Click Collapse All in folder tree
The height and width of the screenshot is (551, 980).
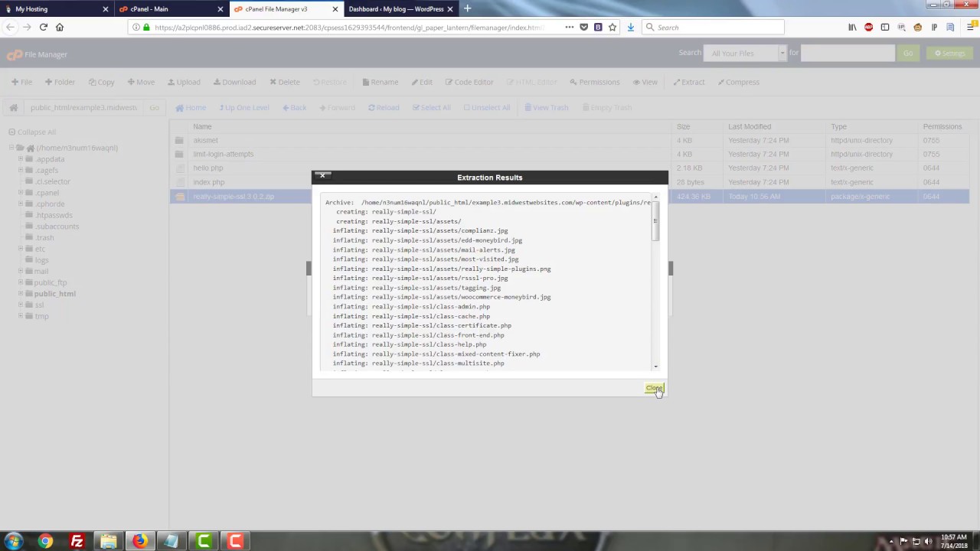tap(32, 132)
